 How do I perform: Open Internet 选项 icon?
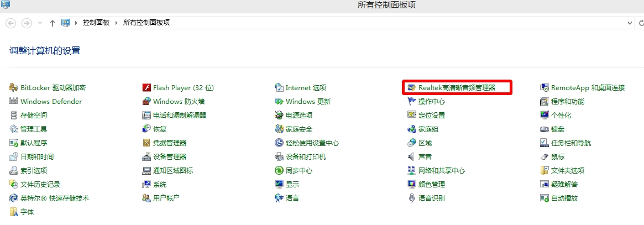(x=279, y=87)
